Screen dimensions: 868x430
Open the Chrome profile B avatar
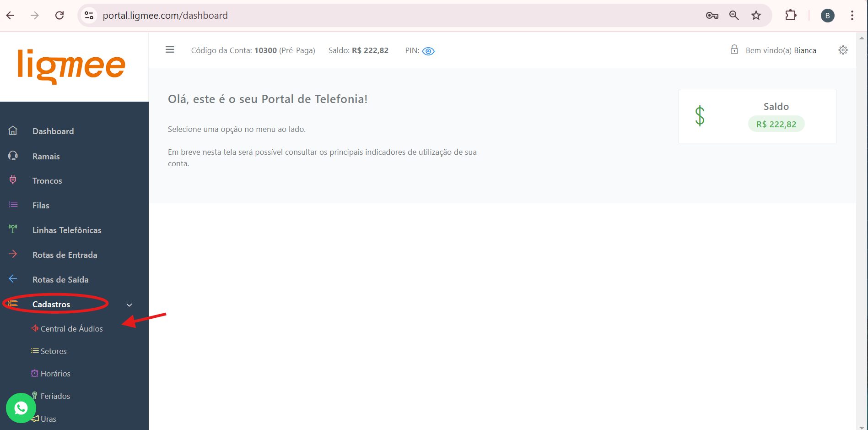827,16
